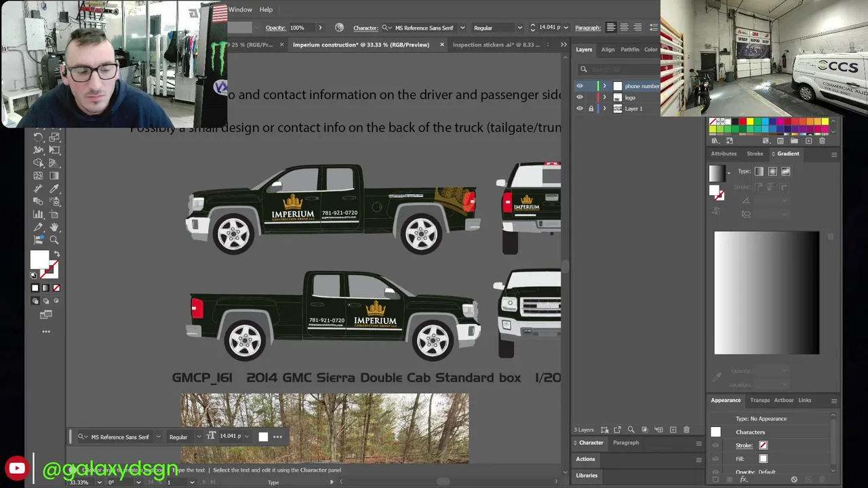Open Opacity value flyout arrow
Screen dimensions: 868x488
(320, 28)
